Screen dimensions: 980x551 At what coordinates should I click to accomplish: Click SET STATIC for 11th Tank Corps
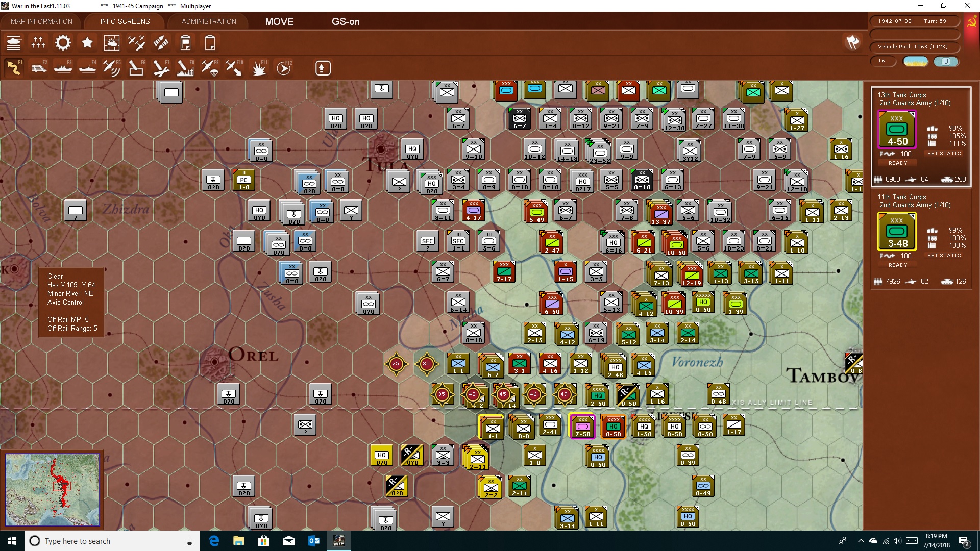point(944,256)
